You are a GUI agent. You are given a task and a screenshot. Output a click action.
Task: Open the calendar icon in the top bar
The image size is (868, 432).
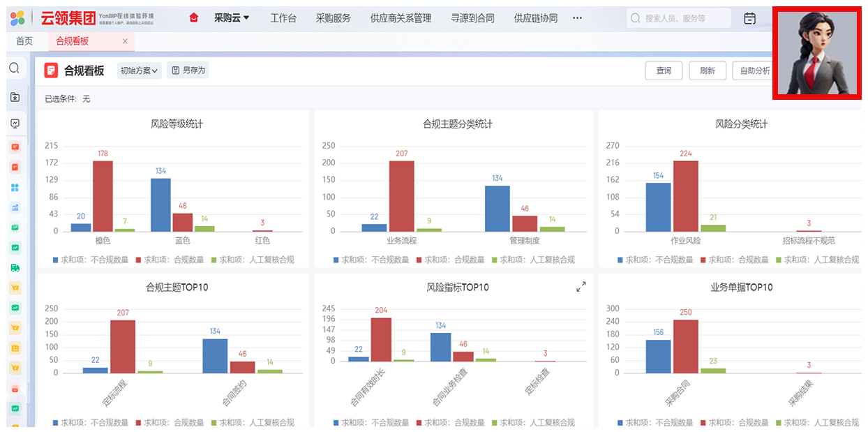(749, 19)
